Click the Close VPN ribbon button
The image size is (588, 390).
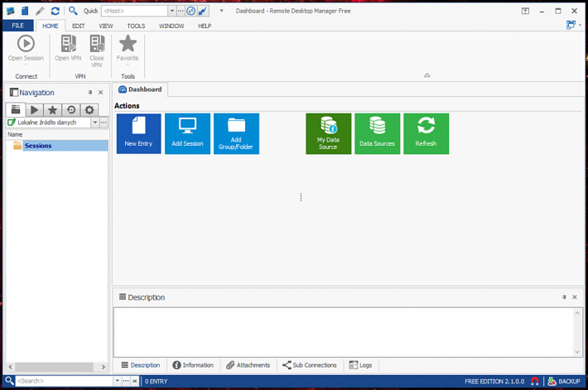point(97,51)
